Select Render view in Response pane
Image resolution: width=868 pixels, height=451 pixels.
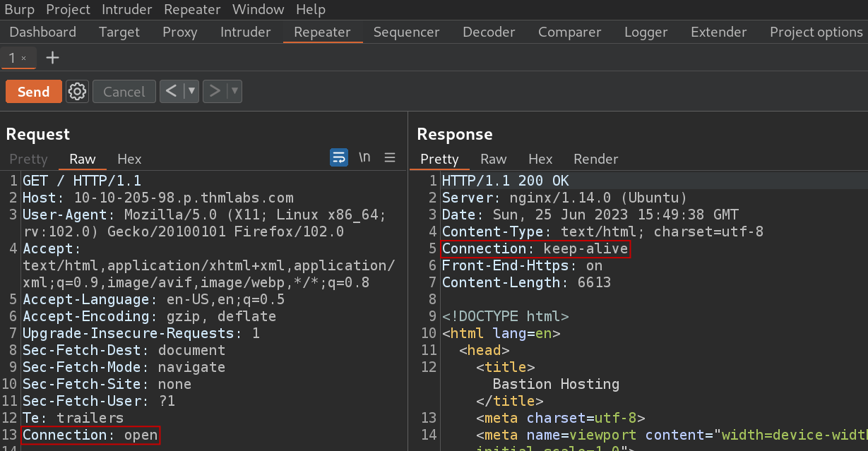tap(596, 159)
